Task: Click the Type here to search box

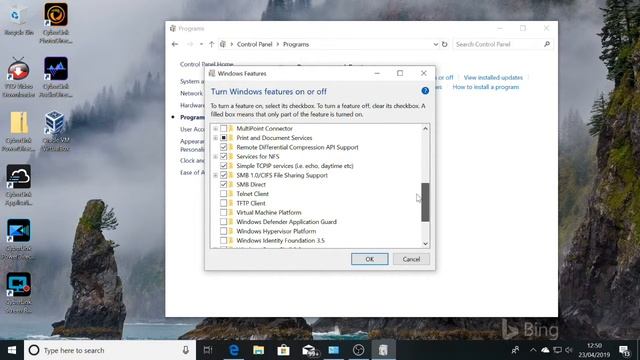Action: pyautogui.click(x=111, y=350)
